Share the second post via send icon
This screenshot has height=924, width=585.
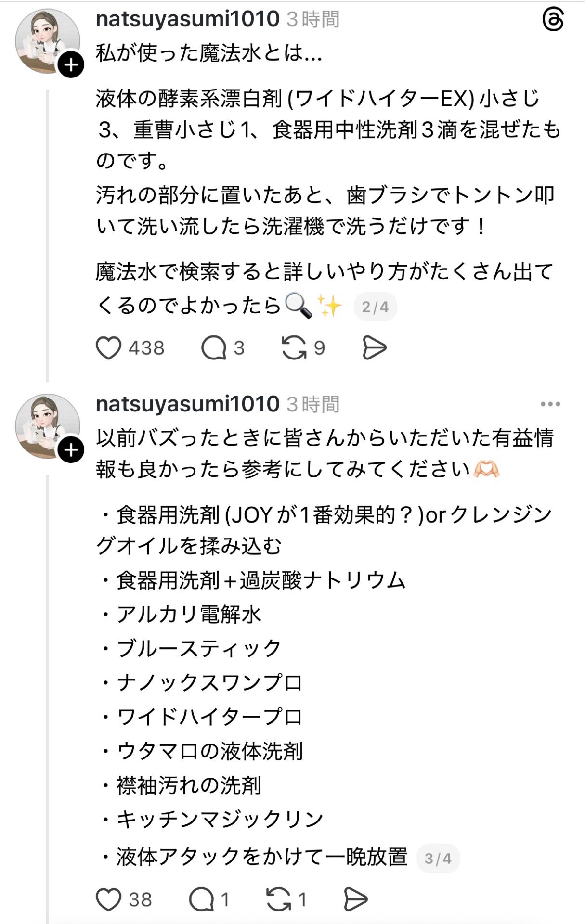[356, 899]
